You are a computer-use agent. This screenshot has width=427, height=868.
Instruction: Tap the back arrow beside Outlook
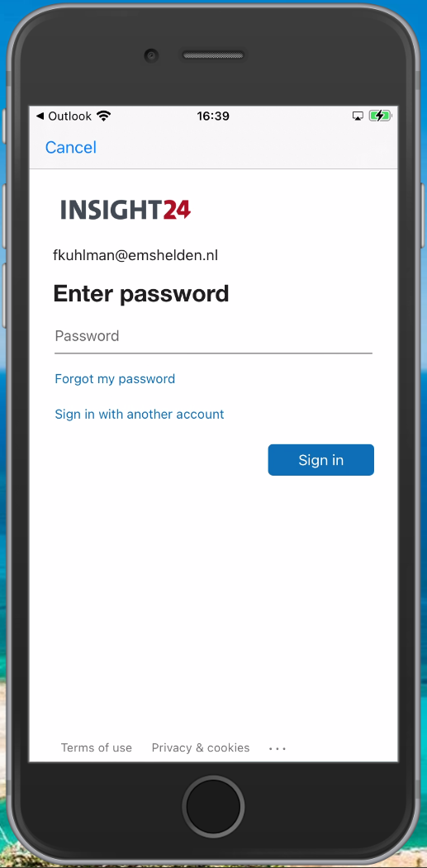pyautogui.click(x=40, y=116)
